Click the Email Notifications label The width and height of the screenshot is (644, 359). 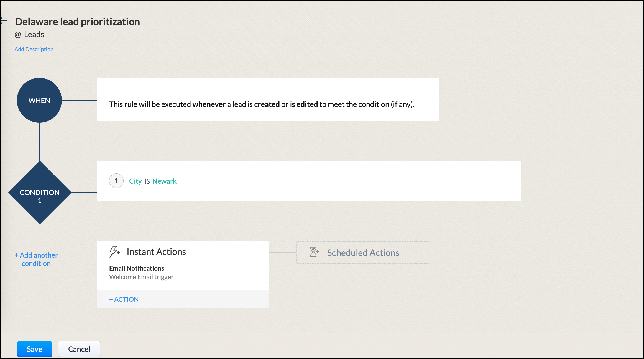tap(137, 268)
